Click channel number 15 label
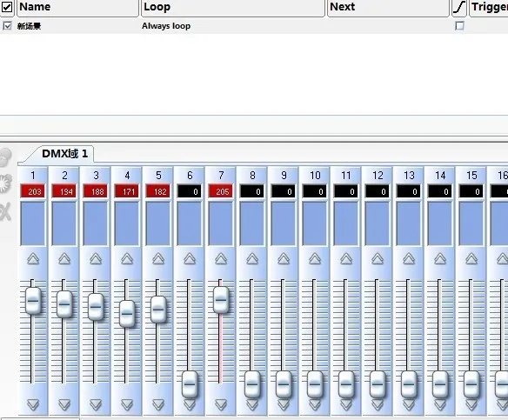Image resolution: width=508 pixels, height=420 pixels. pos(471,175)
